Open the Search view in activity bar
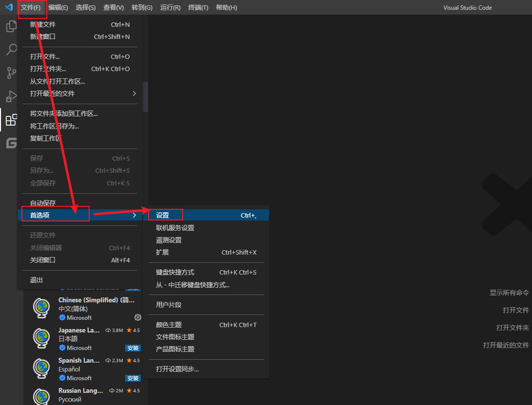 coord(11,50)
